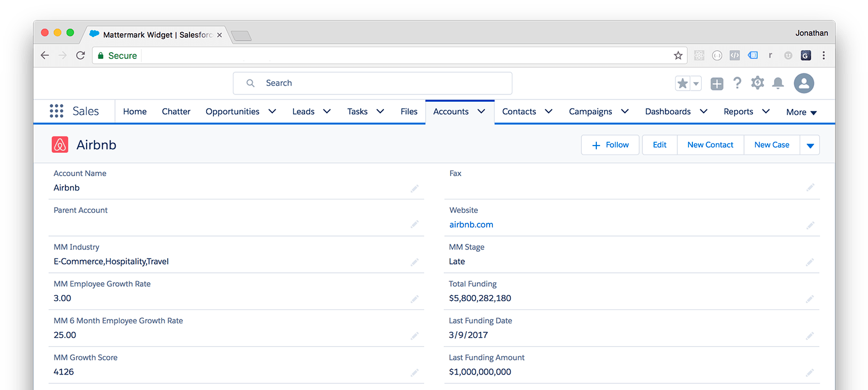Click the blue tag extension icon
The image size is (868, 390).
752,56
